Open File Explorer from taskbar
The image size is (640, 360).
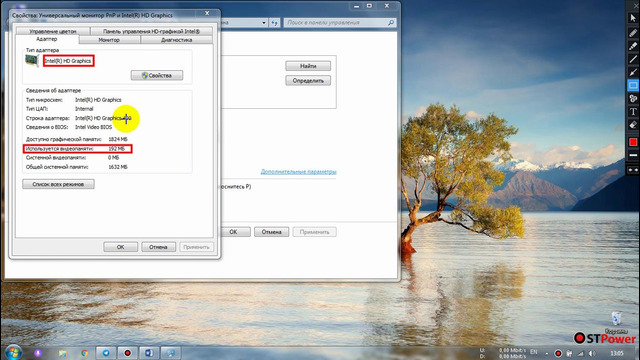pyautogui.click(x=62, y=353)
